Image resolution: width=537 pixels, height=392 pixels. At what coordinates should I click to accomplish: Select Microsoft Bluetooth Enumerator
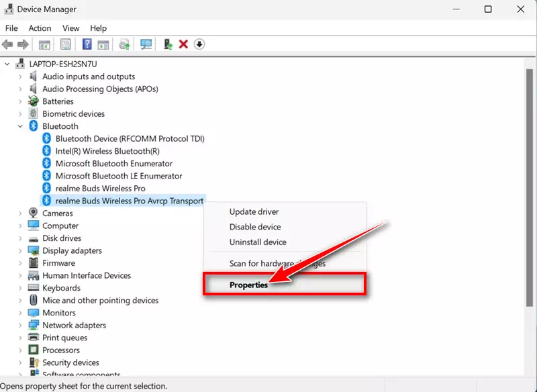tap(114, 164)
